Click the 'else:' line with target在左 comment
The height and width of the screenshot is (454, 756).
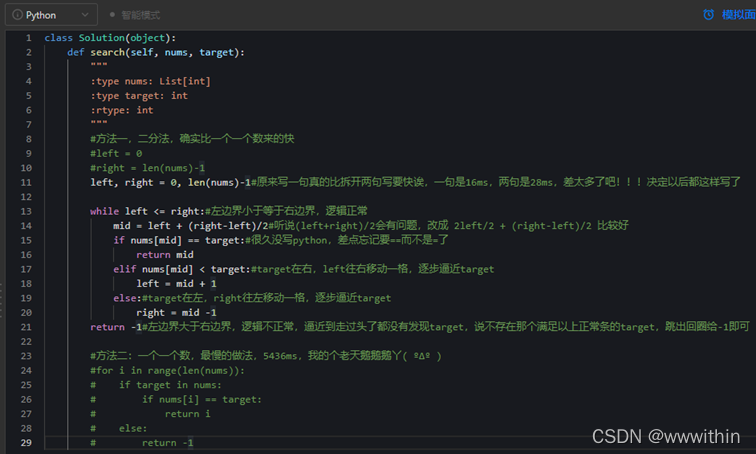coord(252,298)
